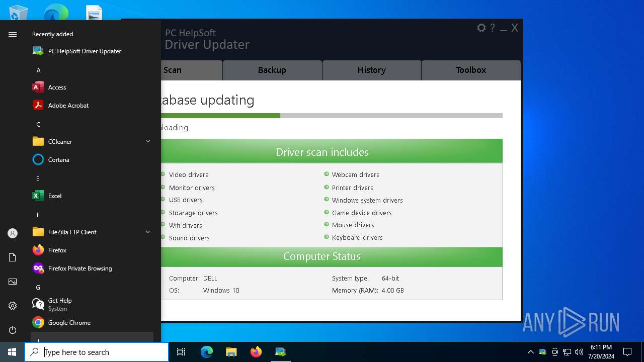Launch Firefox from the Start menu
Screen dimensions: 644x362
(92, 250)
